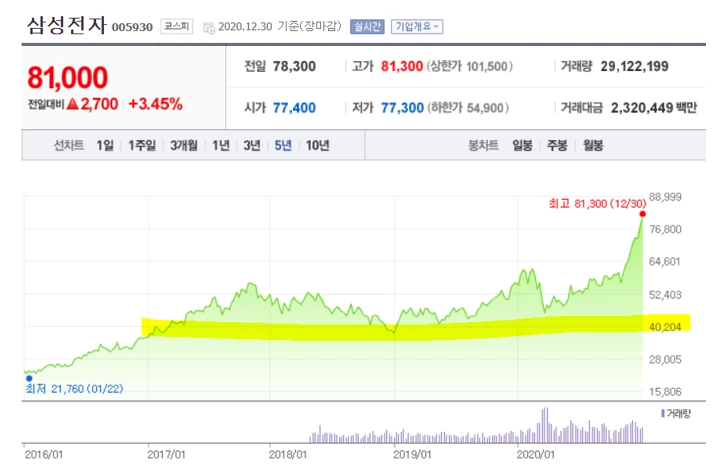Click the 2,700 price change amount
Image resolution: width=726 pixels, height=469 pixels.
pos(99,104)
